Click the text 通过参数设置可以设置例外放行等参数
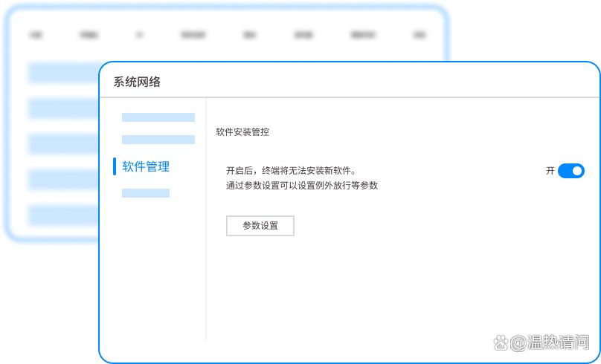The image size is (601, 364). (x=302, y=185)
